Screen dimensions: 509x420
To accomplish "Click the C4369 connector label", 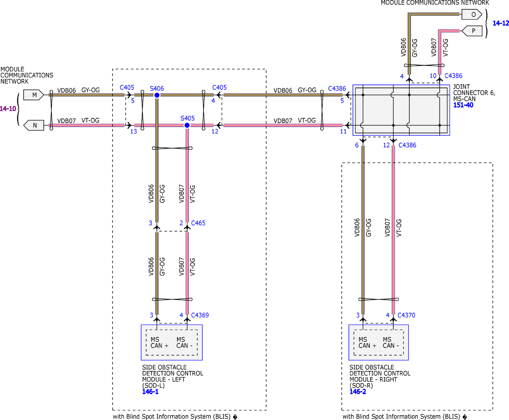I will click(x=200, y=315).
